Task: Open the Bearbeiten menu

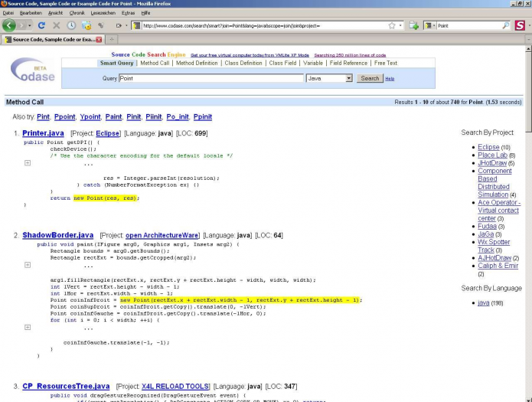Action: pyautogui.click(x=31, y=13)
